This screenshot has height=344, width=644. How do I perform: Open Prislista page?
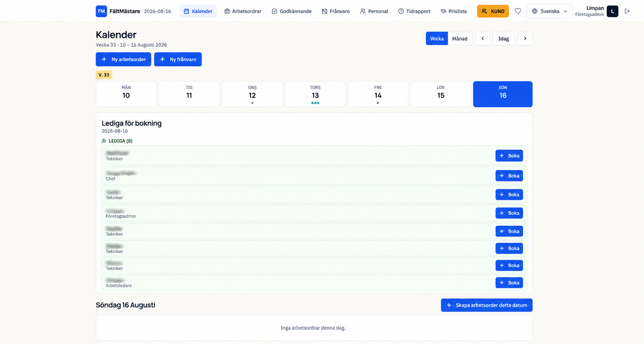pos(453,11)
